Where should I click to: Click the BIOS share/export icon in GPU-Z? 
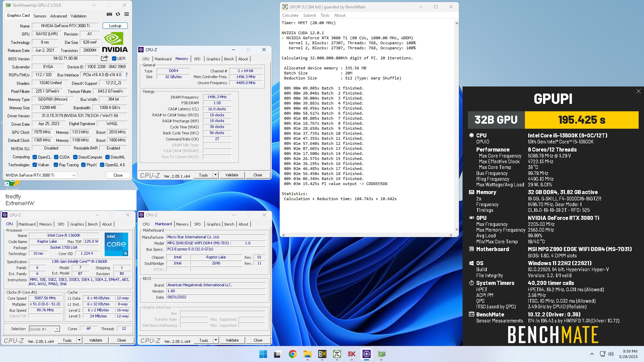105,58
